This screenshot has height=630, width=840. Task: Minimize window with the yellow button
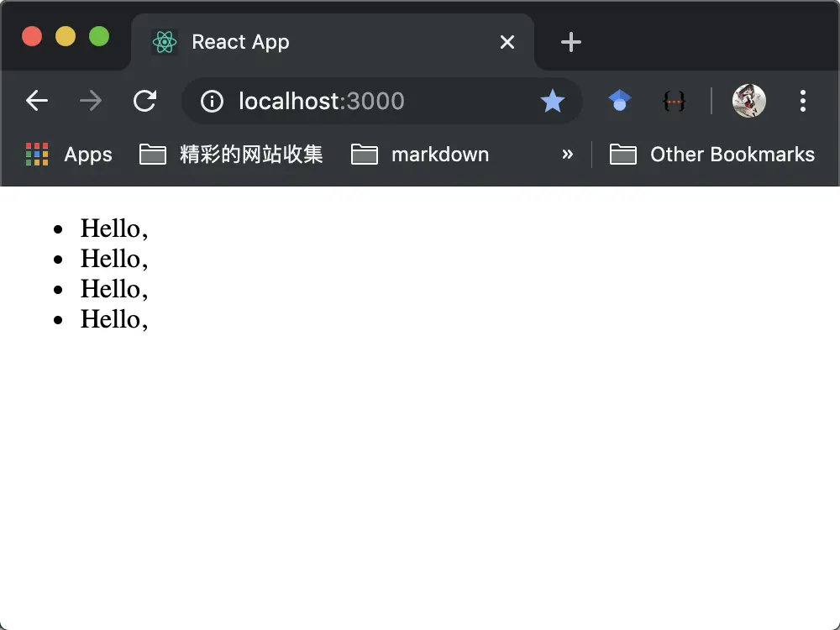point(66,36)
